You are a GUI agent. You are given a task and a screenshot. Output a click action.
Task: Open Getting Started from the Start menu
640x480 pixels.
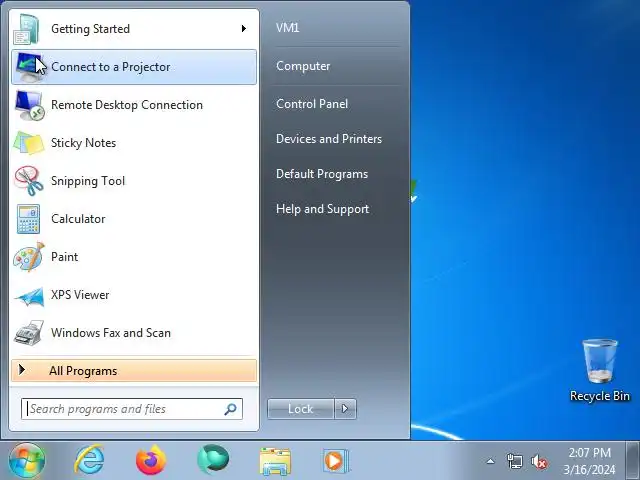click(134, 29)
